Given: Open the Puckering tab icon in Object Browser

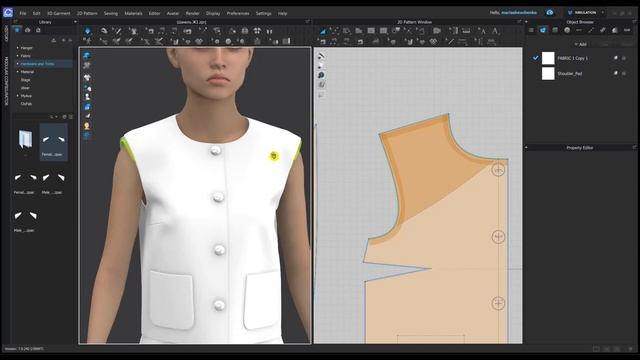Looking at the screenshot, I should 603,30.
